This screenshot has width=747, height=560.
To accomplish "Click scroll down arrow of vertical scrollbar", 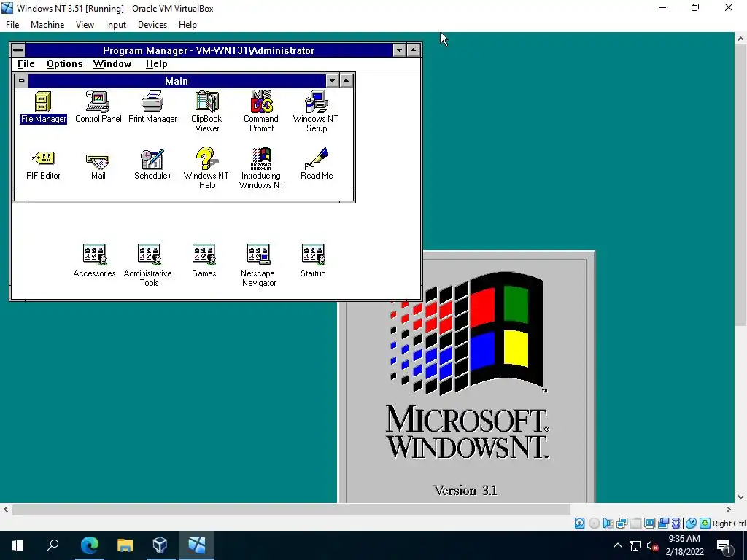I will 741,497.
